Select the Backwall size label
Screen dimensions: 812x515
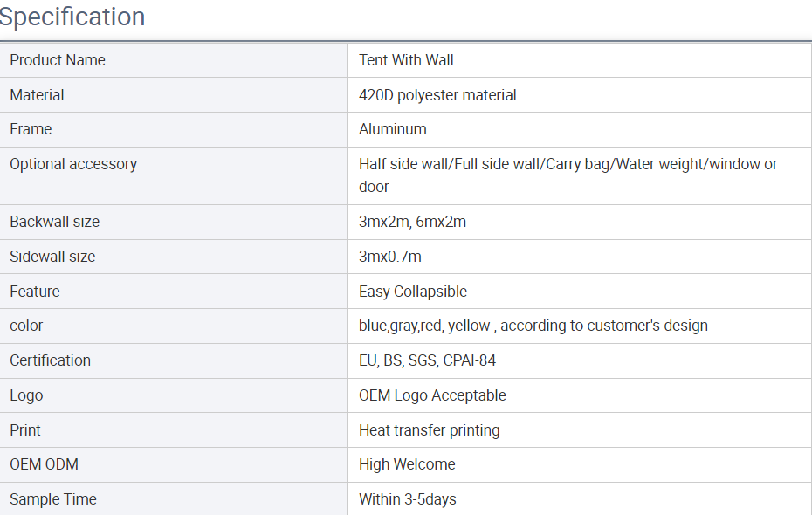pyautogui.click(x=54, y=222)
